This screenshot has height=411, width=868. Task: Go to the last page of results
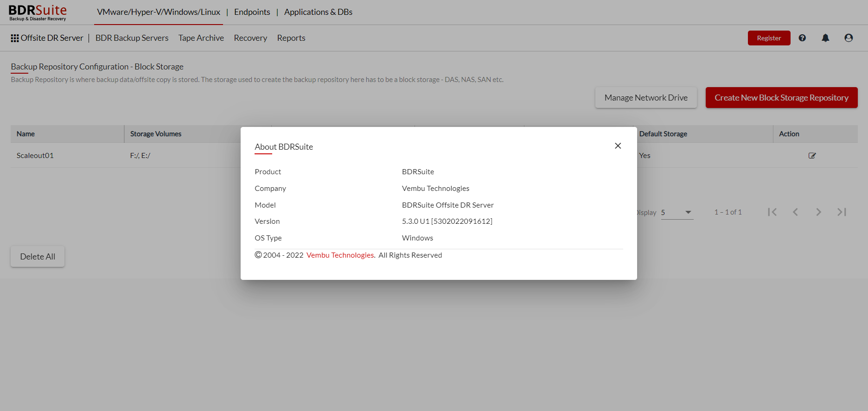842,212
